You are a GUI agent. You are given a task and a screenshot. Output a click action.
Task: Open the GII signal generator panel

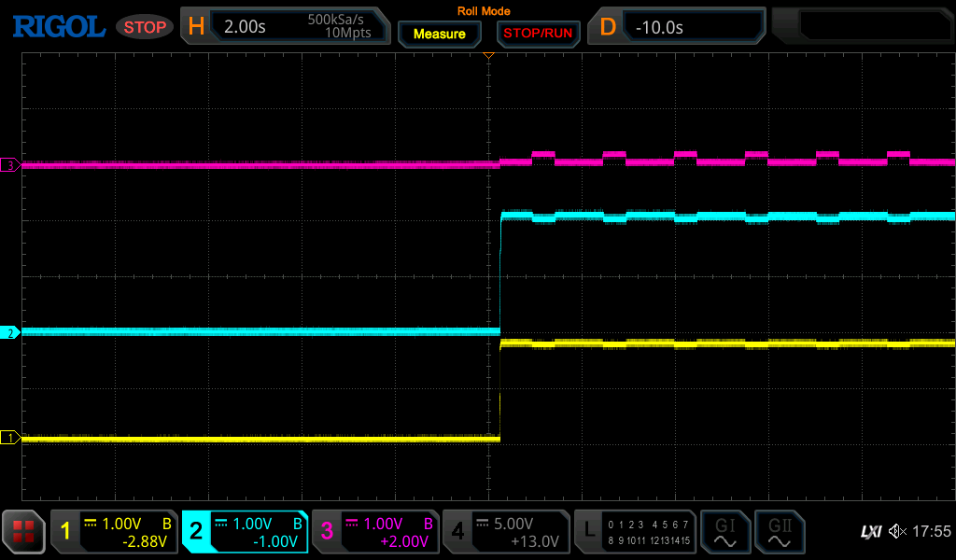pyautogui.click(x=780, y=531)
